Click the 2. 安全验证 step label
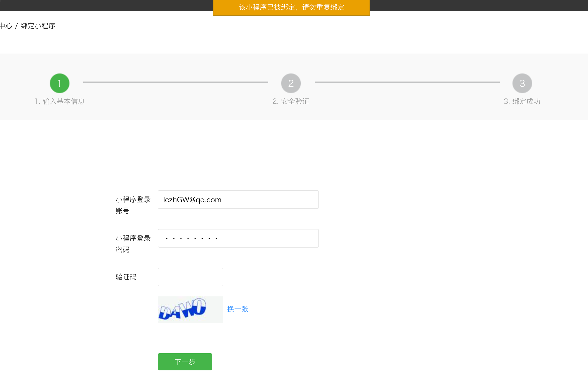 point(291,101)
